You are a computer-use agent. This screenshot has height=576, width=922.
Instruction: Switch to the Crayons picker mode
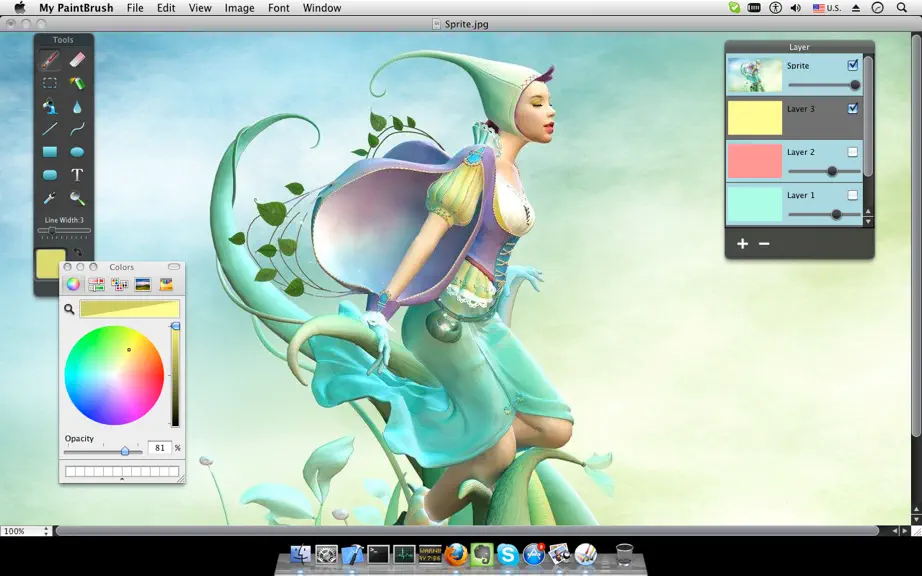click(x=166, y=284)
